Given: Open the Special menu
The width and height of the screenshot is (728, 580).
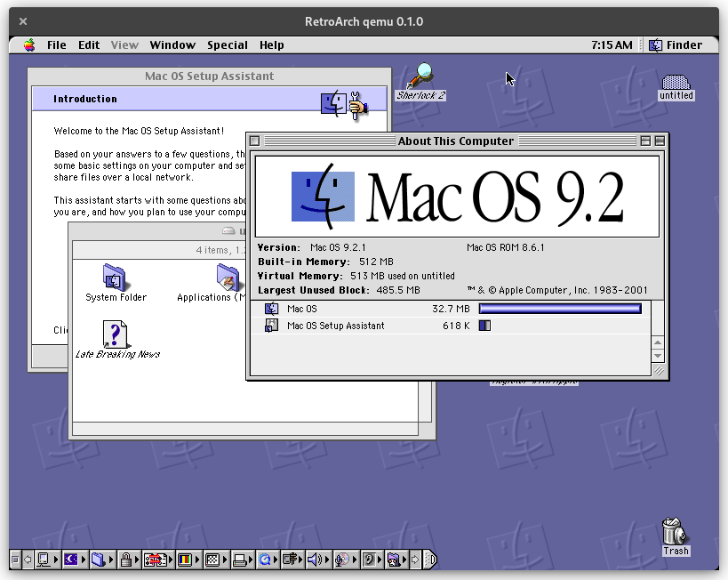Looking at the screenshot, I should click(x=227, y=45).
